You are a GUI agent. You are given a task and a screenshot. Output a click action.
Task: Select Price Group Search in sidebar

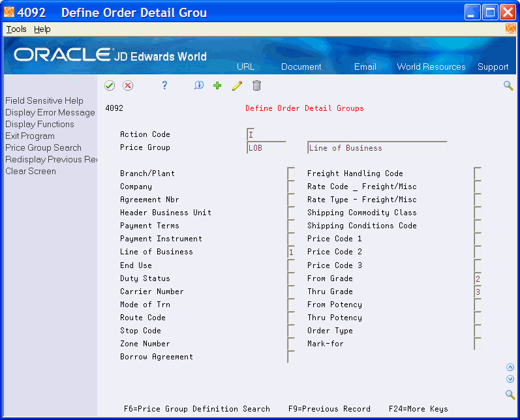(43, 147)
